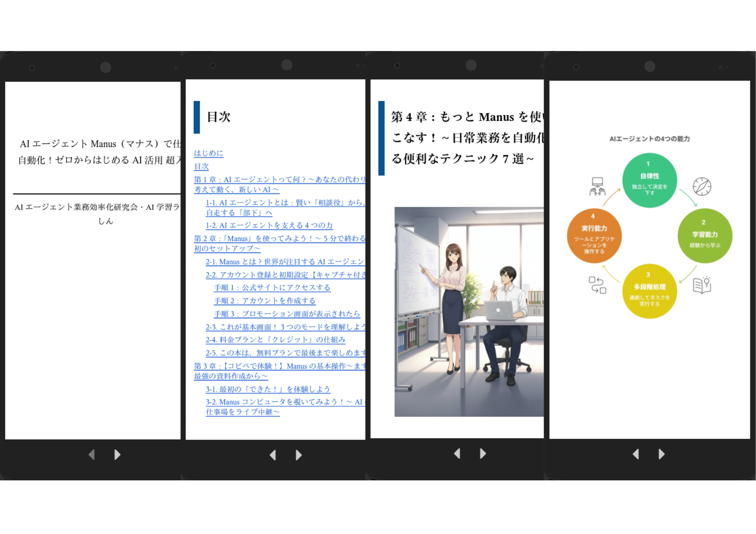Open 手順2:アカウントを作成する link
Viewport: 756px width, 534px height.
[x=265, y=301]
